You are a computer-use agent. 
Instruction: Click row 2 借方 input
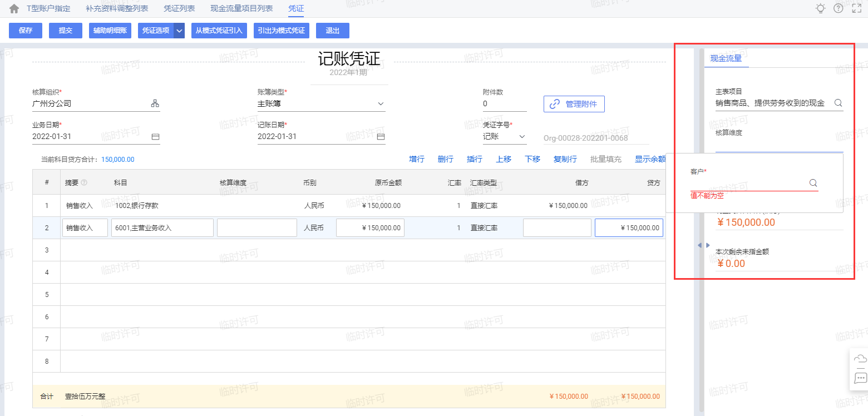click(x=557, y=228)
